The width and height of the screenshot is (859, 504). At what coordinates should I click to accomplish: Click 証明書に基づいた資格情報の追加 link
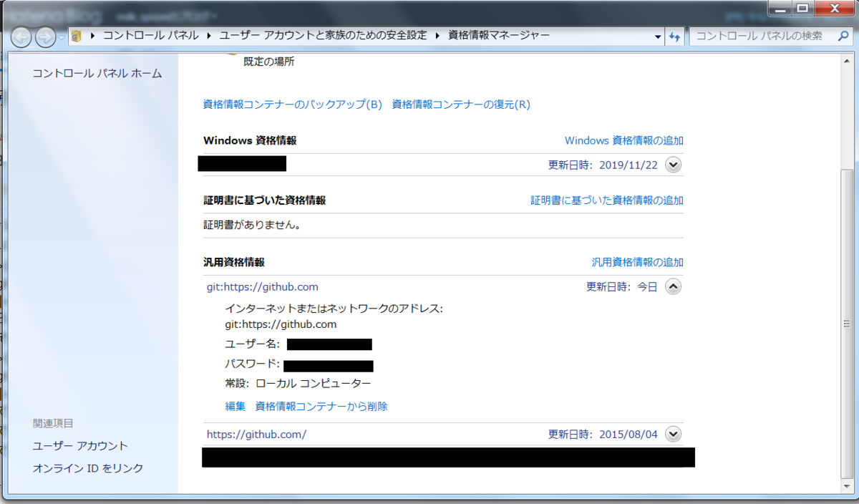click(x=607, y=200)
